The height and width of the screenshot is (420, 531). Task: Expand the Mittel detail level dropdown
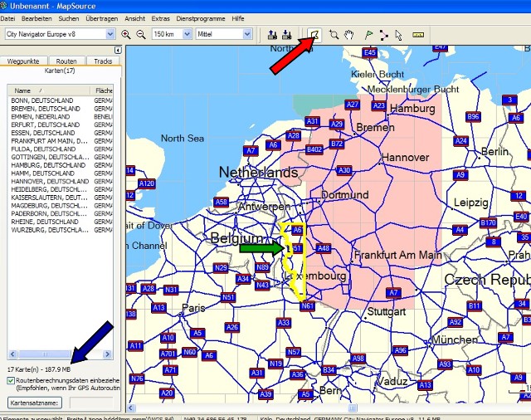[x=247, y=34]
